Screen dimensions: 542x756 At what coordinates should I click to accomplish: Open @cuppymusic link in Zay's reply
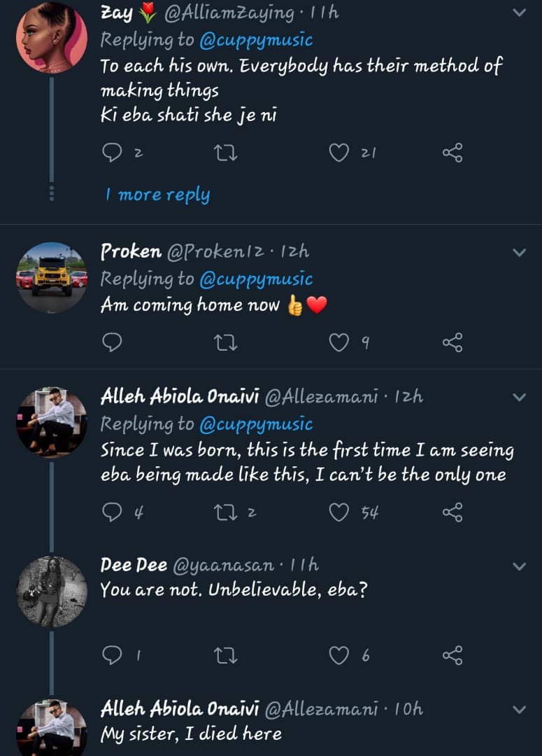(256, 40)
